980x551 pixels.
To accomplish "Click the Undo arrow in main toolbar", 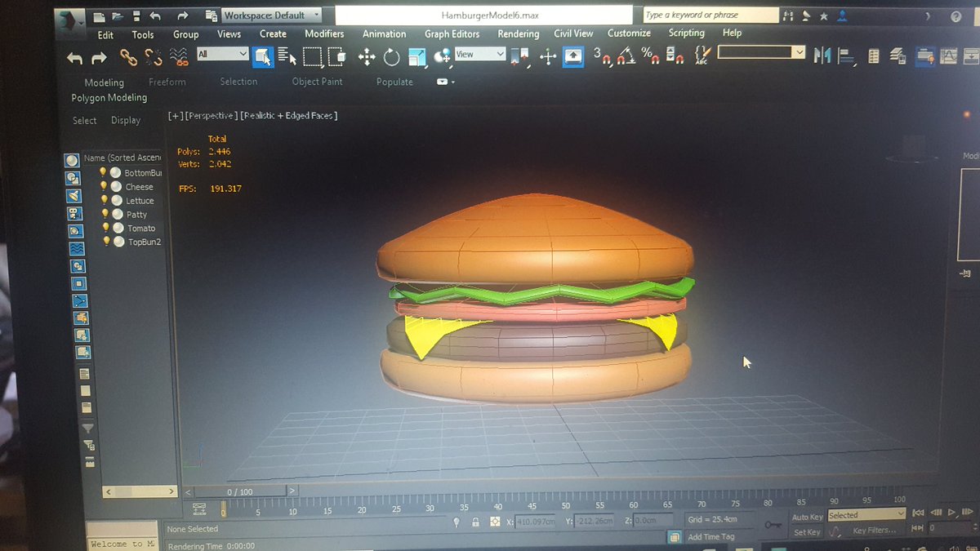I will (74, 58).
